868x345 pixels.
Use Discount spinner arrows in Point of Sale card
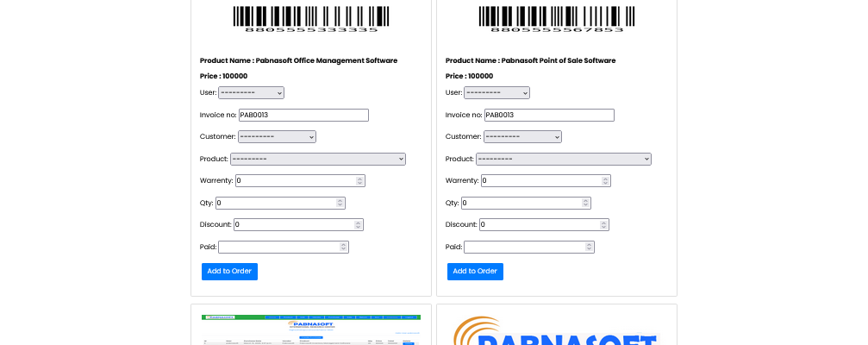click(x=604, y=224)
